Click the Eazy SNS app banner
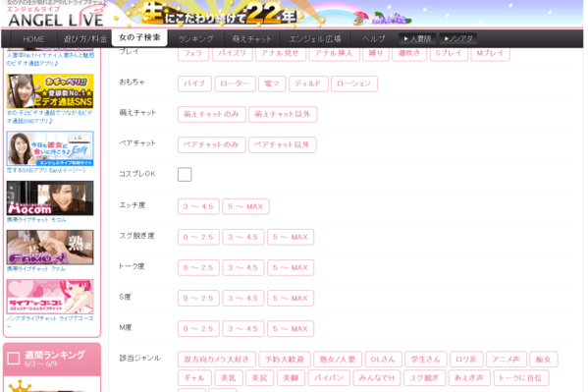 tap(50, 148)
